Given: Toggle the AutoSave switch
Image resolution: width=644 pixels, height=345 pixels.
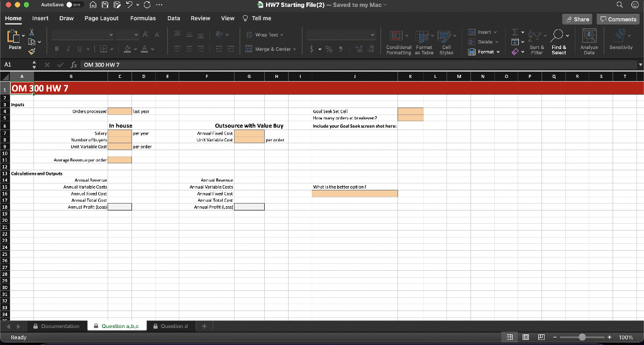Looking at the screenshot, I should (75, 5).
